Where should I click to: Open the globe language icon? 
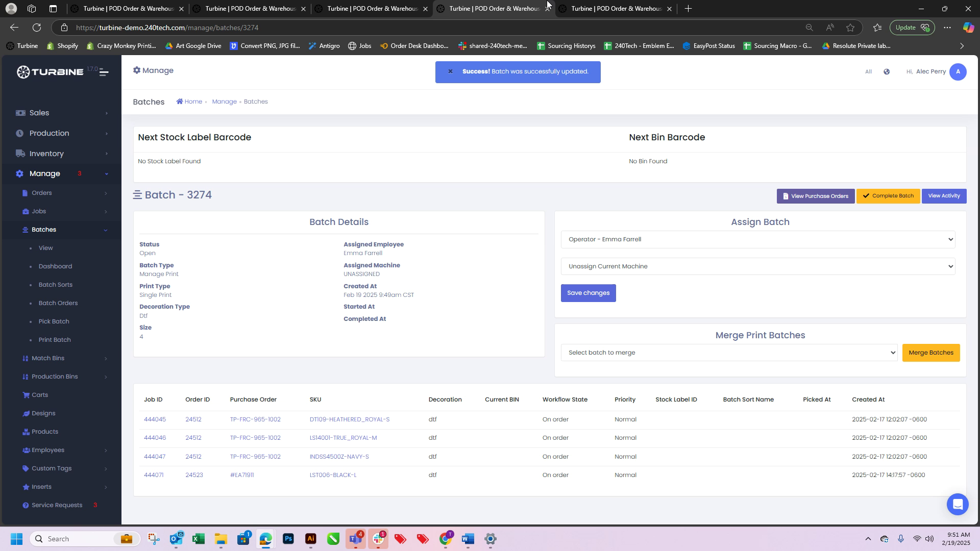click(x=887, y=72)
